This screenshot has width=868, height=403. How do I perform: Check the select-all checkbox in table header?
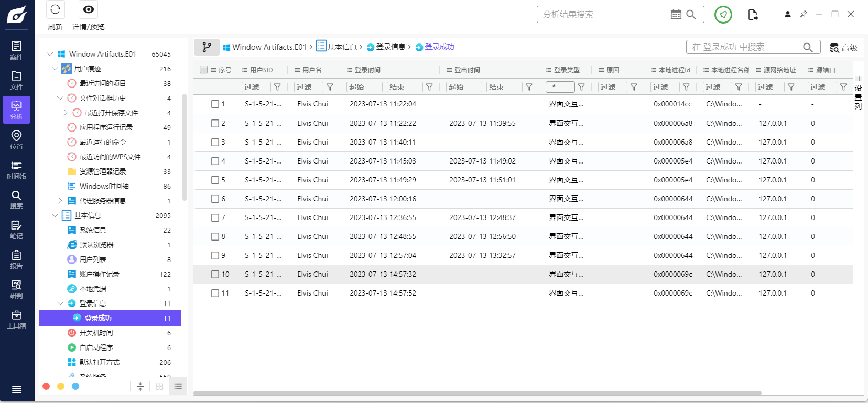204,70
